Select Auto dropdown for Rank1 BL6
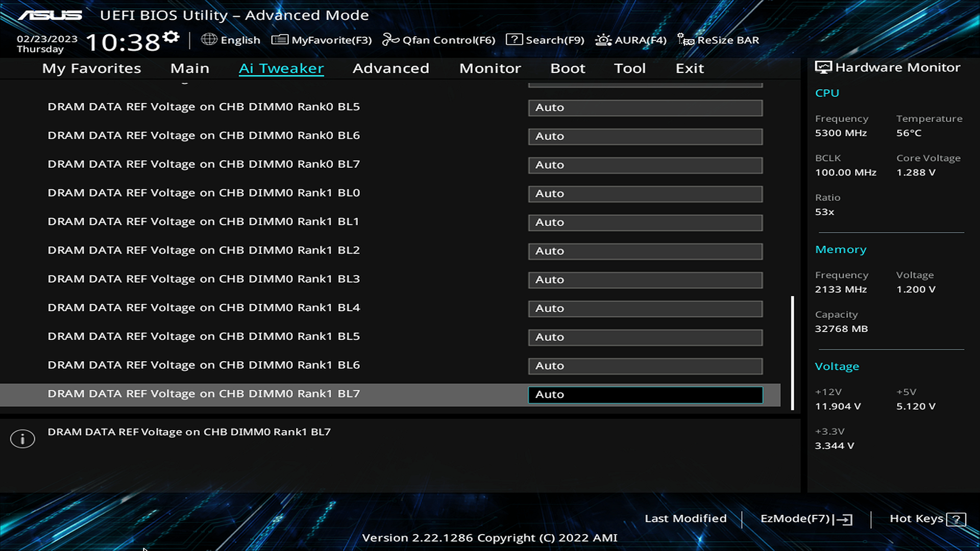The height and width of the screenshot is (551, 980). (646, 366)
